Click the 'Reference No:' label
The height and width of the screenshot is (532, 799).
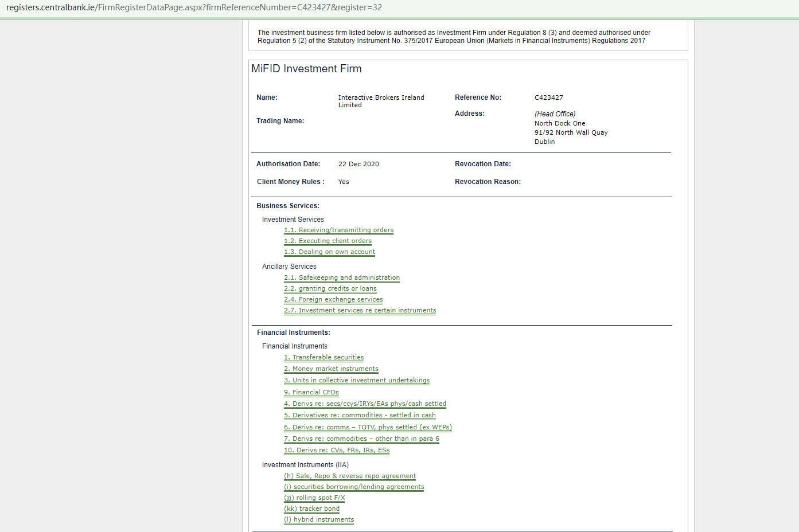coord(478,97)
